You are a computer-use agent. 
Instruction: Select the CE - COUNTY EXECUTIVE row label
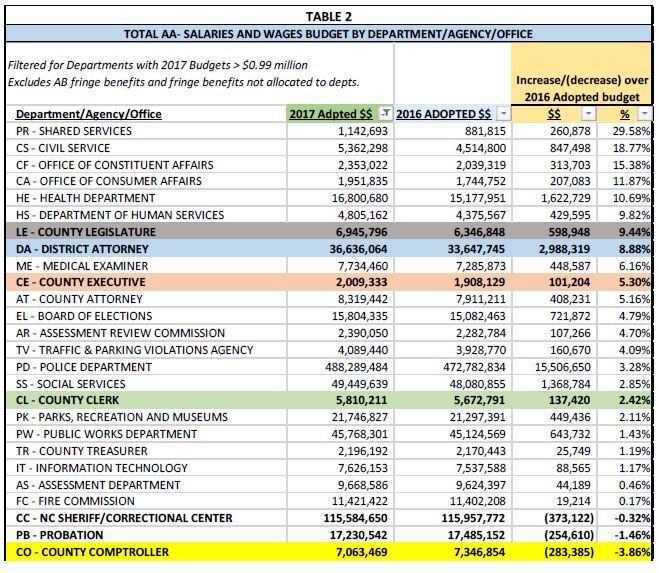pos(81,282)
